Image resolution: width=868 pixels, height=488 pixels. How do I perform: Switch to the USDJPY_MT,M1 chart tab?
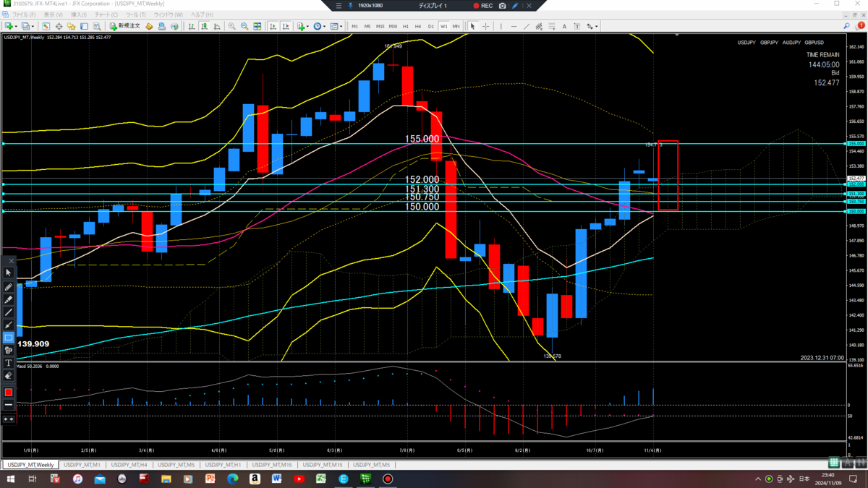point(82,465)
